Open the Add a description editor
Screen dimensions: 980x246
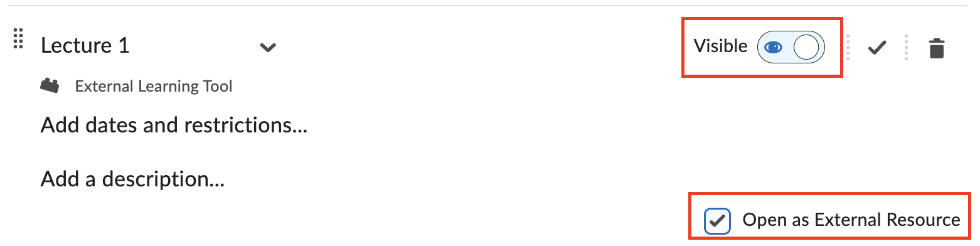click(132, 179)
